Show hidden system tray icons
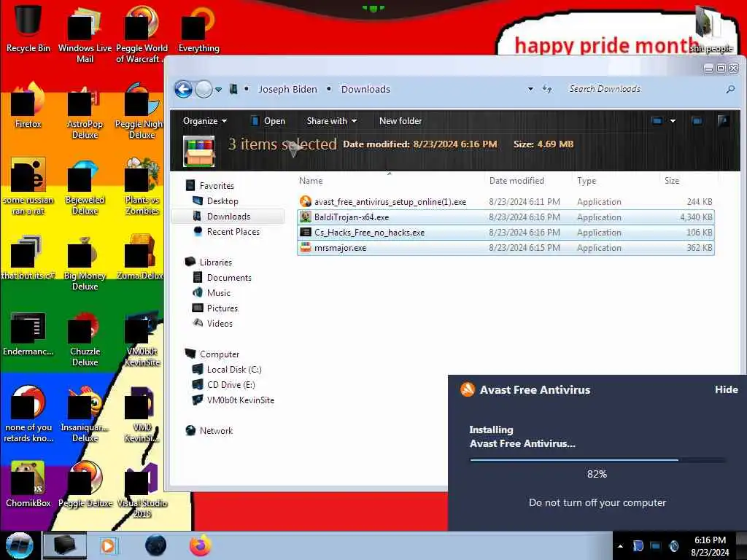 pyautogui.click(x=620, y=546)
